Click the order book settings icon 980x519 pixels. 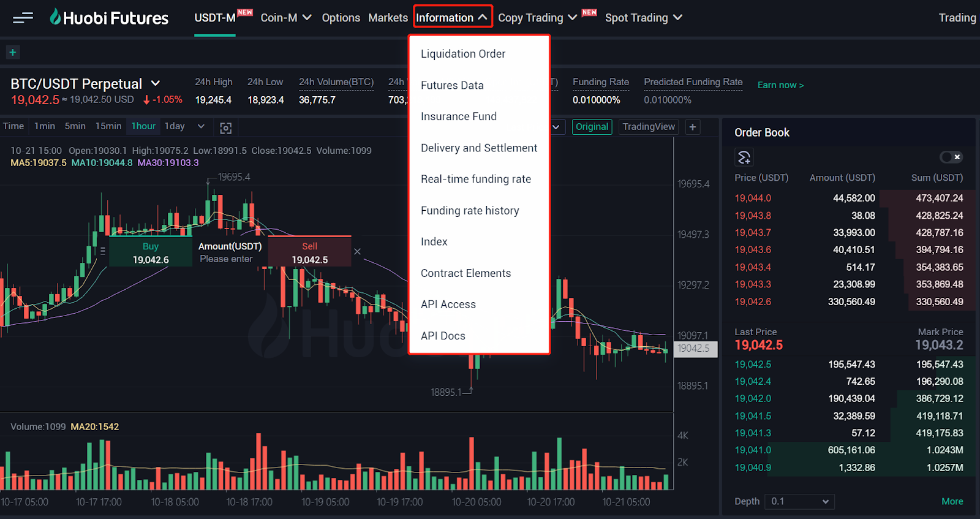click(x=744, y=157)
